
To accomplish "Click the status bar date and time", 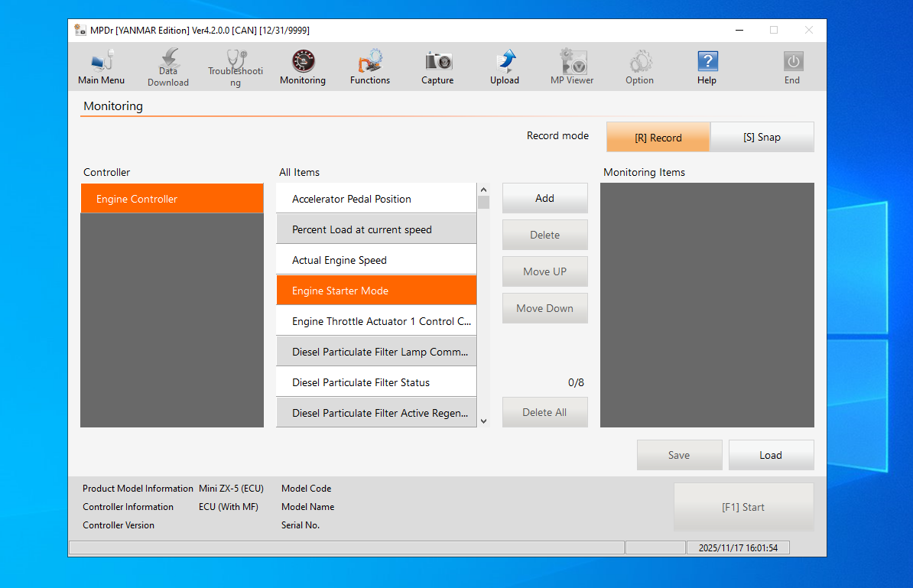I will (738, 547).
